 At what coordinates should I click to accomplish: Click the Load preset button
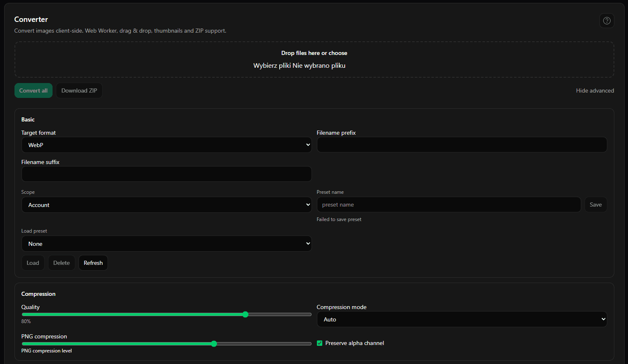(33, 263)
